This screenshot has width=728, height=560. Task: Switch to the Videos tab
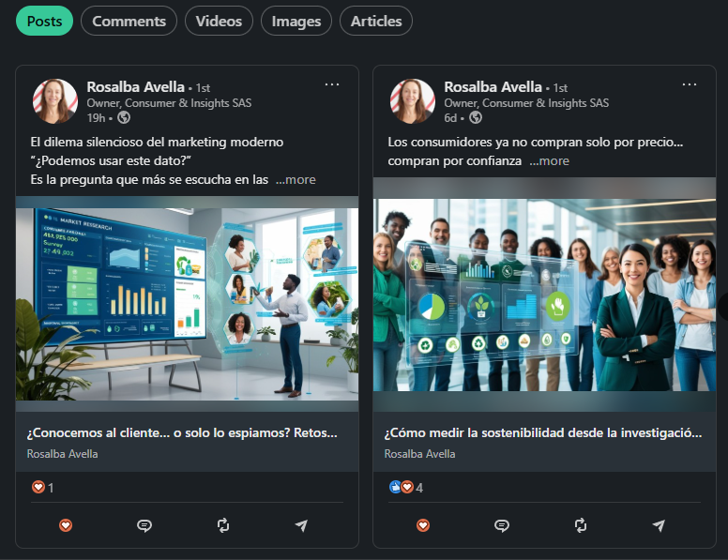click(x=219, y=21)
